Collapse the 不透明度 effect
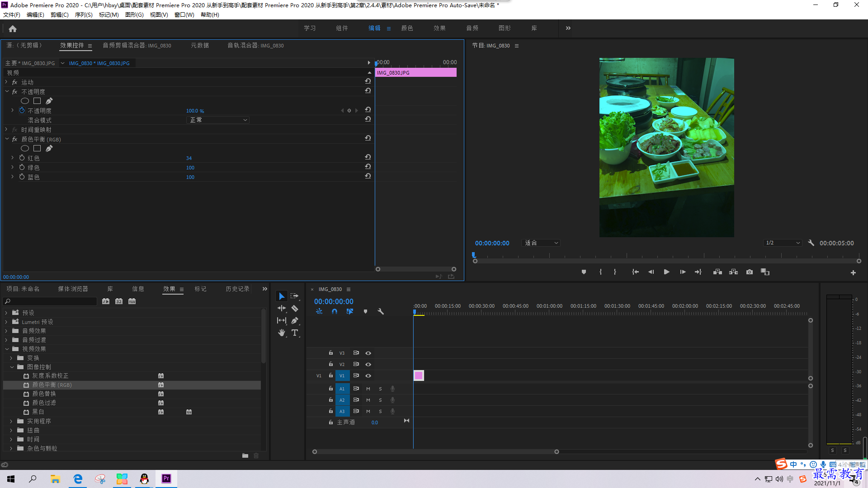This screenshot has width=868, height=488. (7, 91)
